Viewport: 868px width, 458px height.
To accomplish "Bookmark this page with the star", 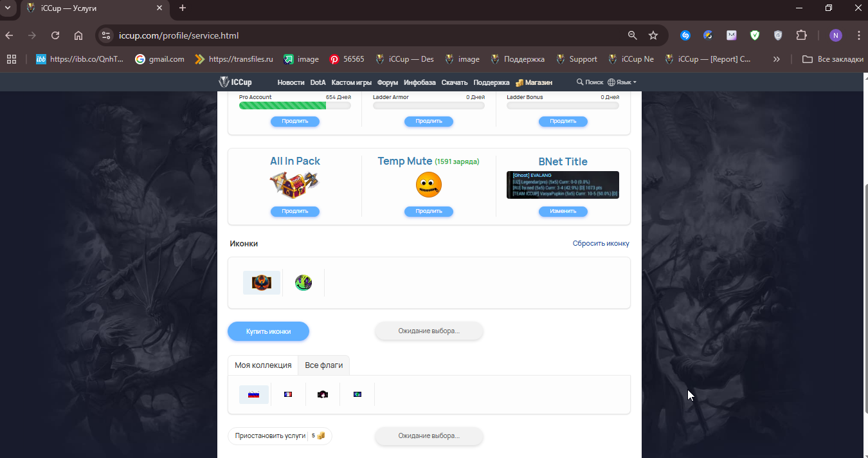I will point(653,35).
